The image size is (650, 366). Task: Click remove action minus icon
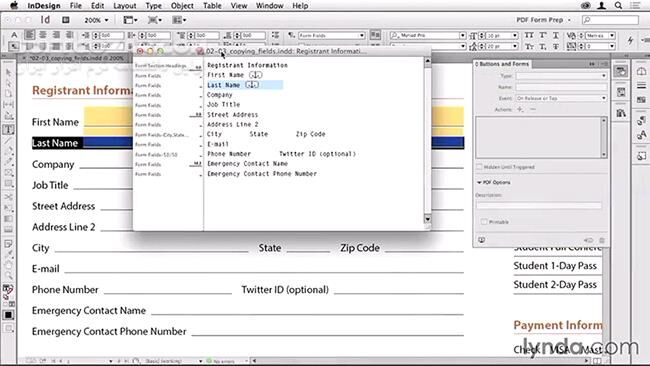point(533,109)
